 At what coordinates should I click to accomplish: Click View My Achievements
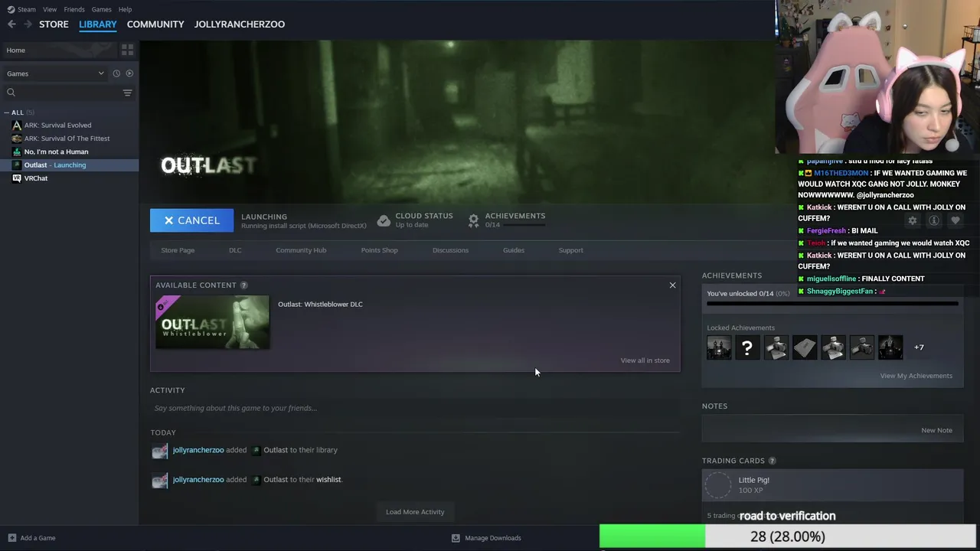(916, 376)
